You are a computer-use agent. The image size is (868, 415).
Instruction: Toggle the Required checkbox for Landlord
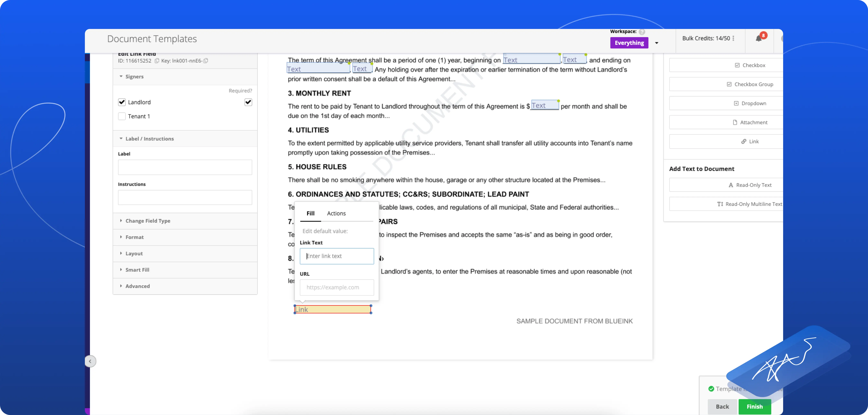tap(248, 102)
